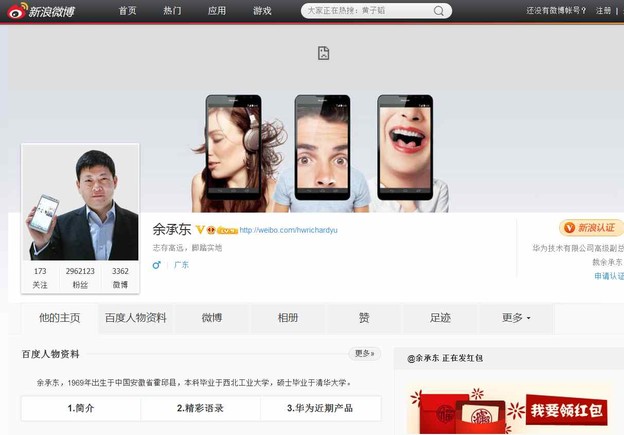Click the 新浪认证 badge button
624x435 pixels.
tap(591, 228)
